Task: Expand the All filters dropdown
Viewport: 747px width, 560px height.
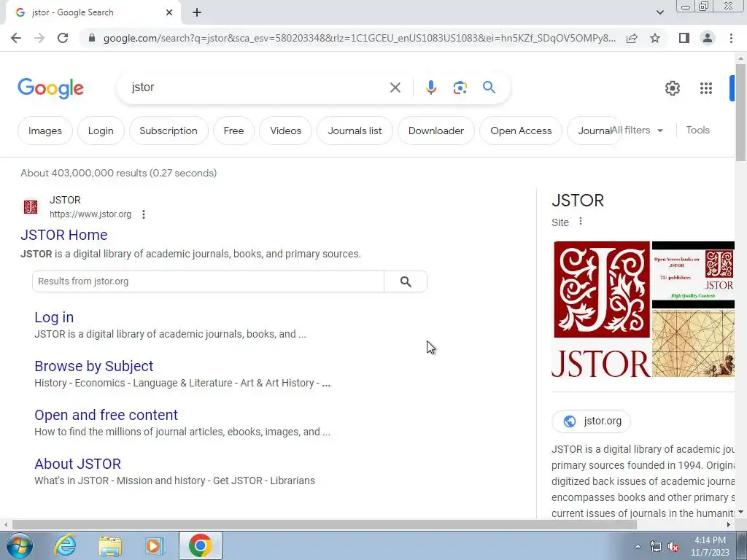Action: pyautogui.click(x=637, y=130)
